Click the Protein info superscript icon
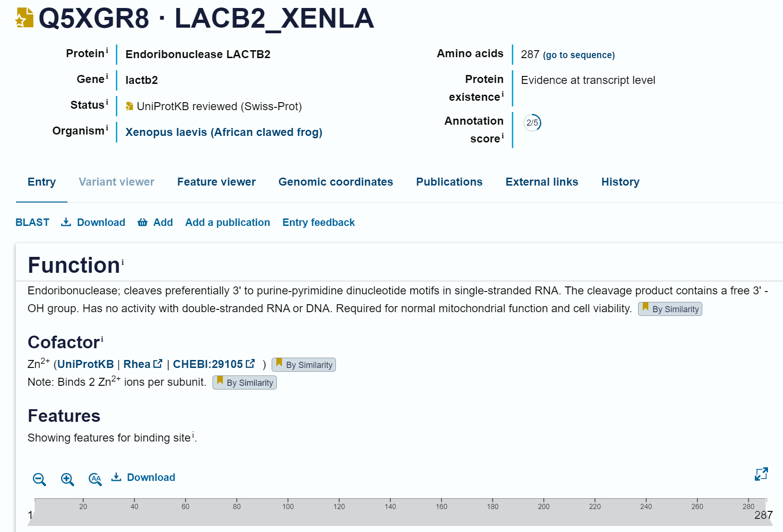This screenshot has width=783, height=532. 107,50
